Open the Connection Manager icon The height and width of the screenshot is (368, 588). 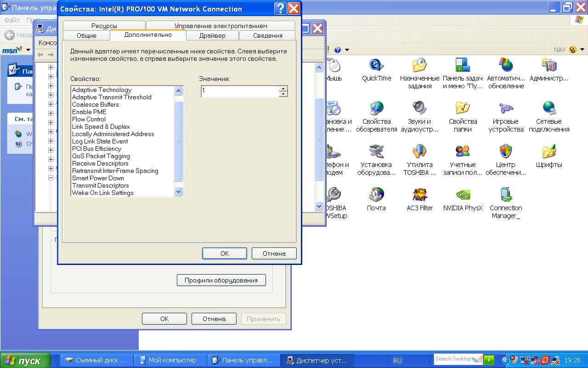pos(506,195)
